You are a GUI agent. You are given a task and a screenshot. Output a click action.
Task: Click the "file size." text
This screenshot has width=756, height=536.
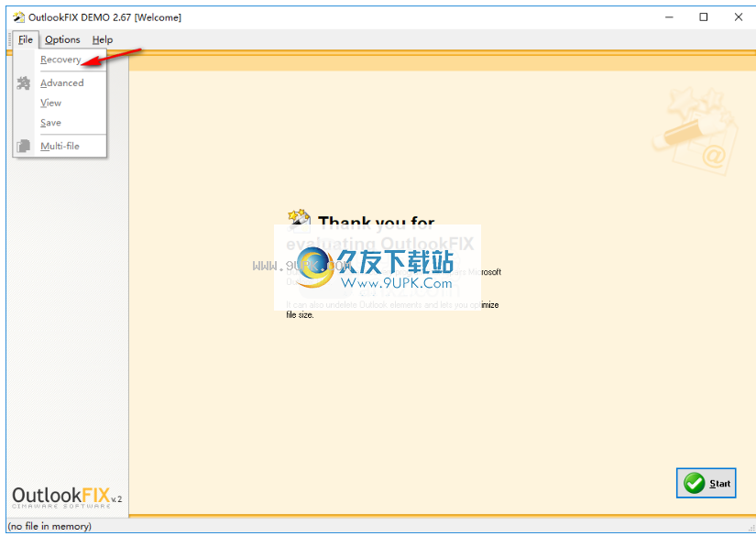(x=300, y=315)
